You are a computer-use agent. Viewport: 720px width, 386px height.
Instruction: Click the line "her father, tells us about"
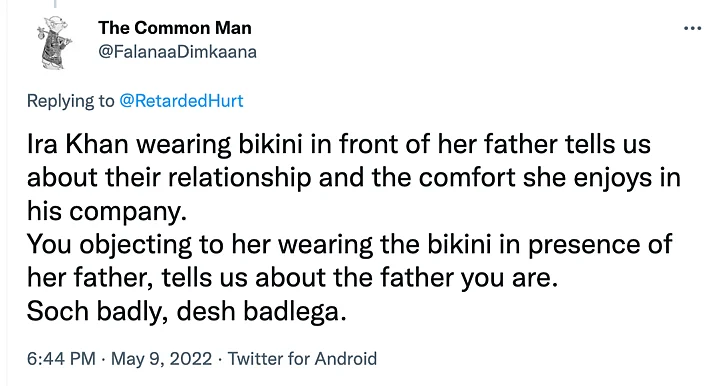292,278
